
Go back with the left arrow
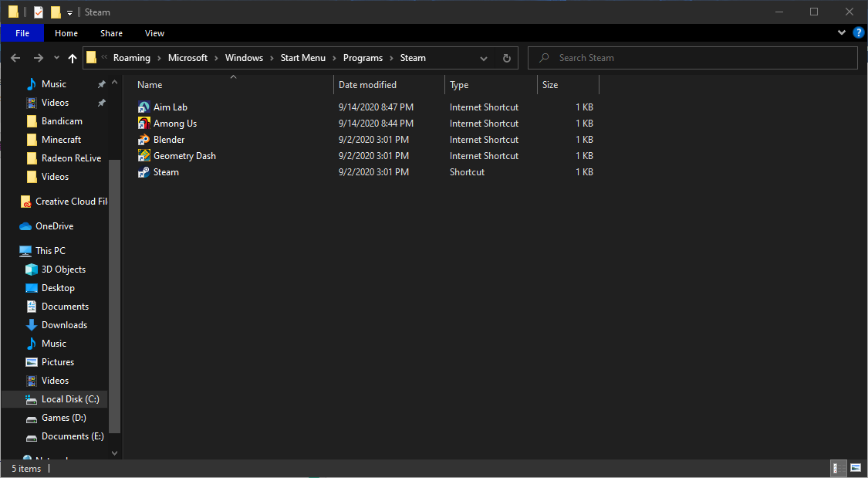click(x=15, y=58)
